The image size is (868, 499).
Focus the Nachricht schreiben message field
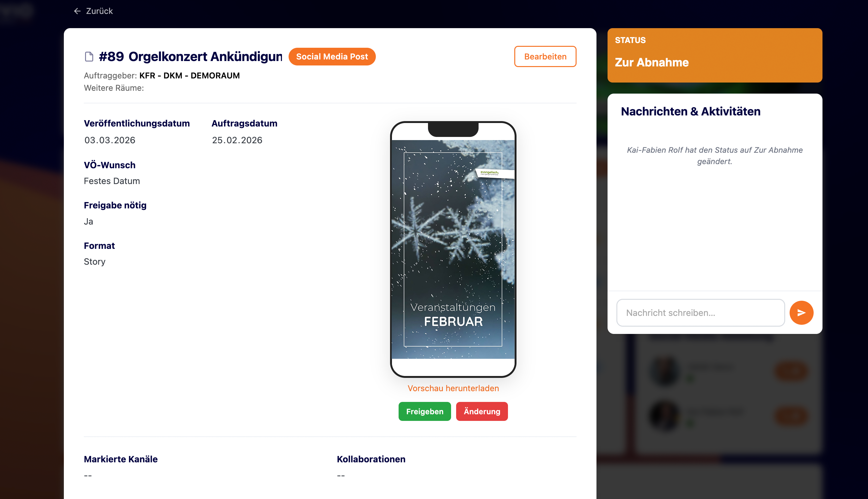pyautogui.click(x=700, y=312)
